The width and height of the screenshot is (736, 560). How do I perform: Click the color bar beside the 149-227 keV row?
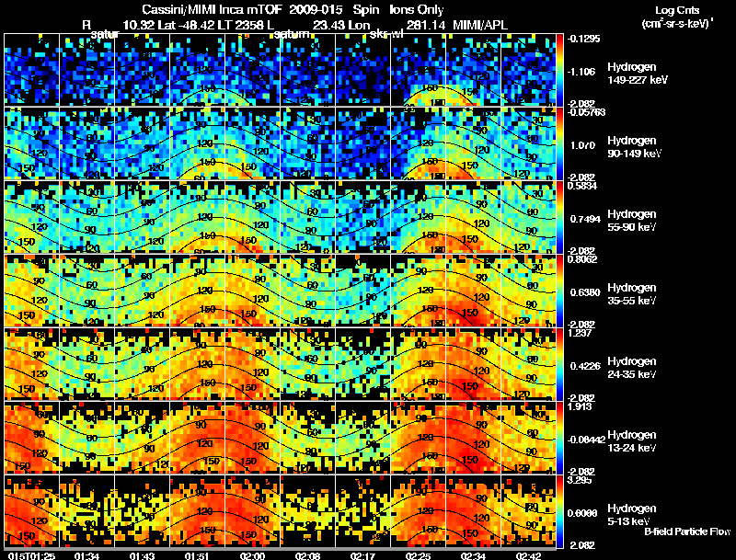pyautogui.click(x=559, y=70)
